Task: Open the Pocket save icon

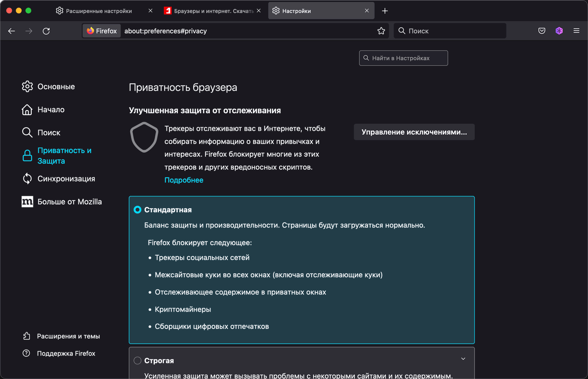Action: (x=542, y=31)
